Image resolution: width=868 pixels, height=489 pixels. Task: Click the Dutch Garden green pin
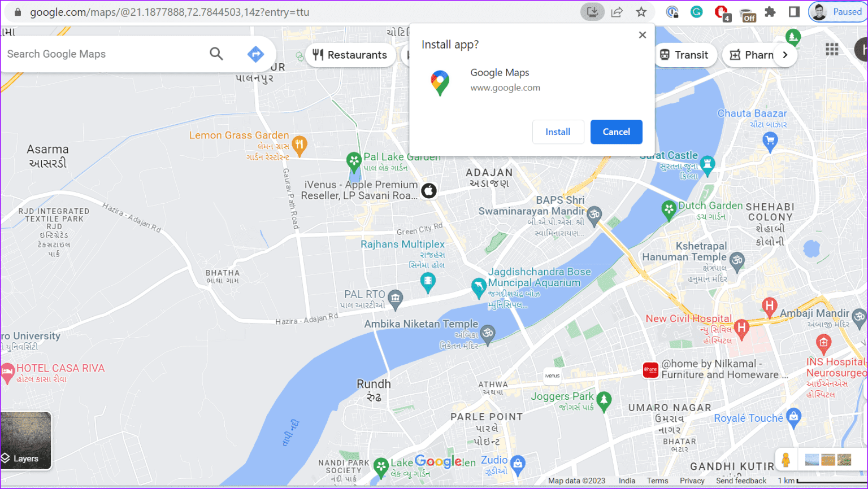[x=669, y=209]
